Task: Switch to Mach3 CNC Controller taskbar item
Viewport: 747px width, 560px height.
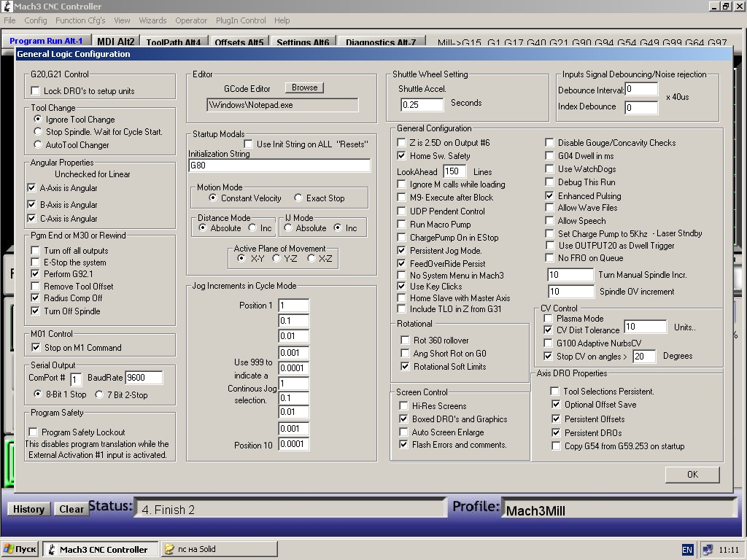Action: pos(101,549)
